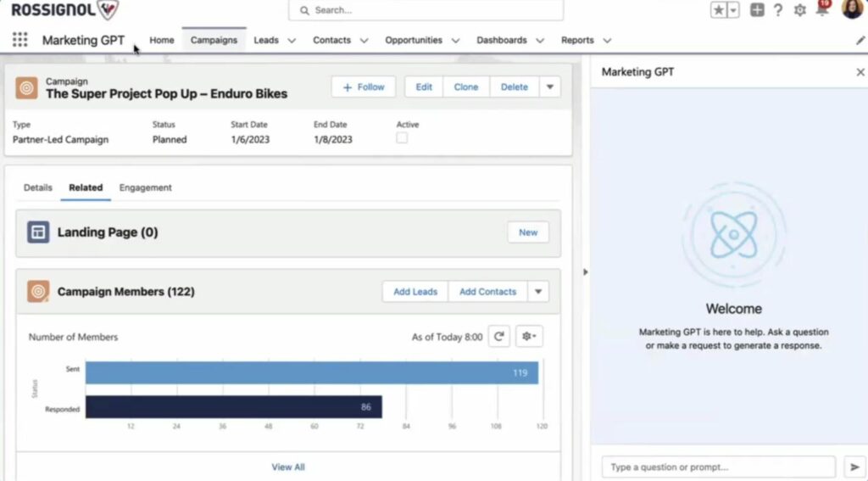Click the favorites star icon
Image resolution: width=868 pixels, height=481 pixels.
point(719,10)
